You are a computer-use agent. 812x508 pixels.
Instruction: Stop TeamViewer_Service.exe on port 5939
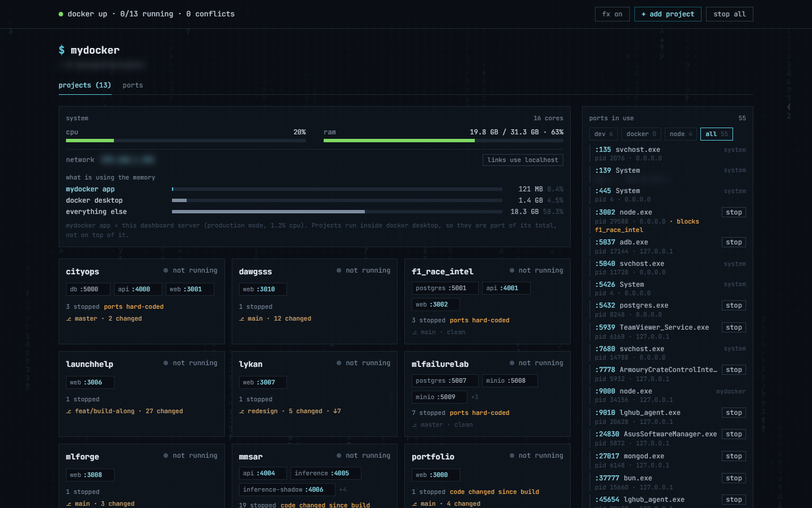pos(734,327)
